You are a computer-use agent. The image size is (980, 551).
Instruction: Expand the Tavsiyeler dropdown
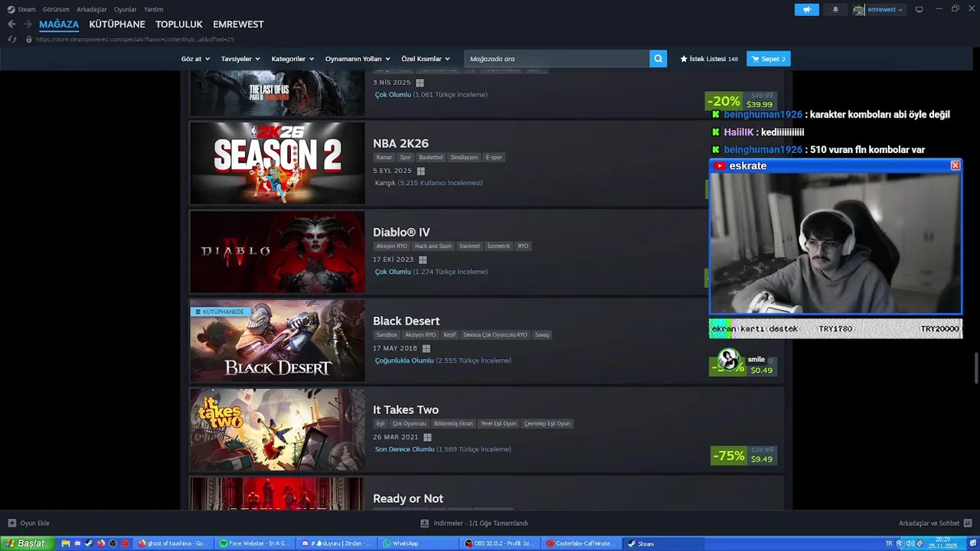tap(240, 59)
